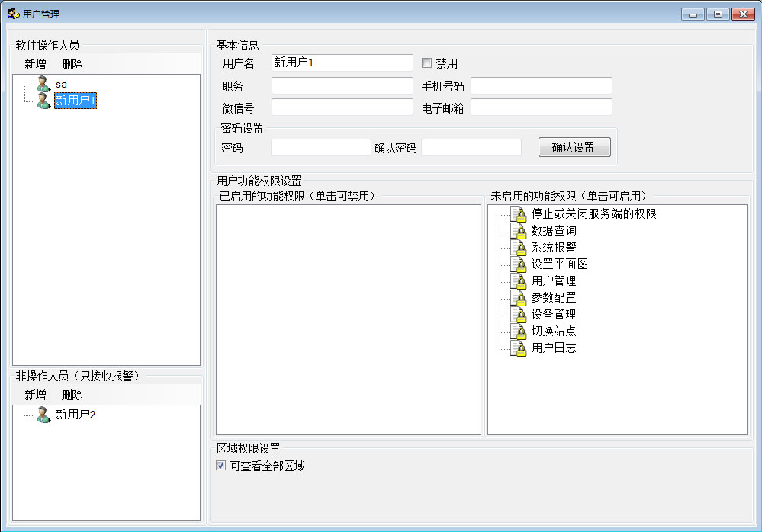Click the lock icon beside 系统报警
Screen dimensions: 762x532
pos(519,248)
